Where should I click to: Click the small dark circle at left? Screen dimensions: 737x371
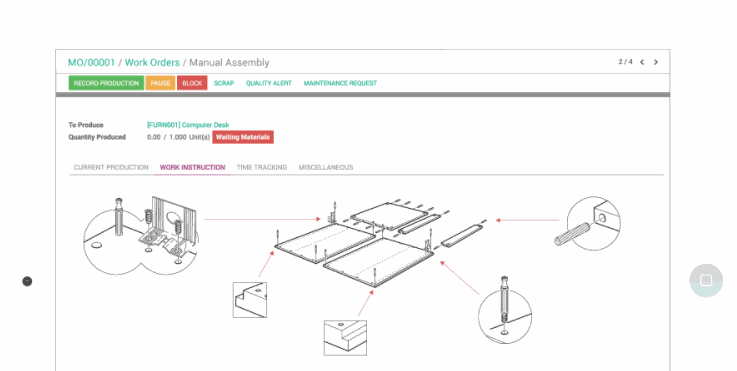point(27,281)
